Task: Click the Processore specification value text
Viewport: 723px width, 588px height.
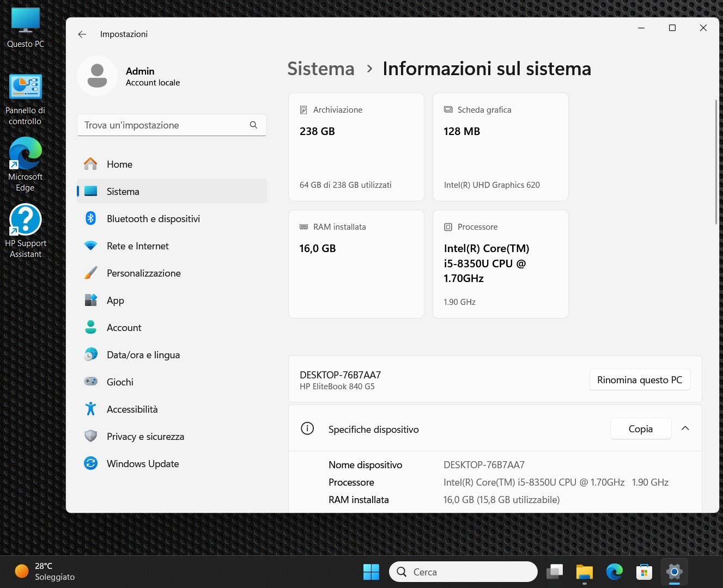Action: point(556,482)
